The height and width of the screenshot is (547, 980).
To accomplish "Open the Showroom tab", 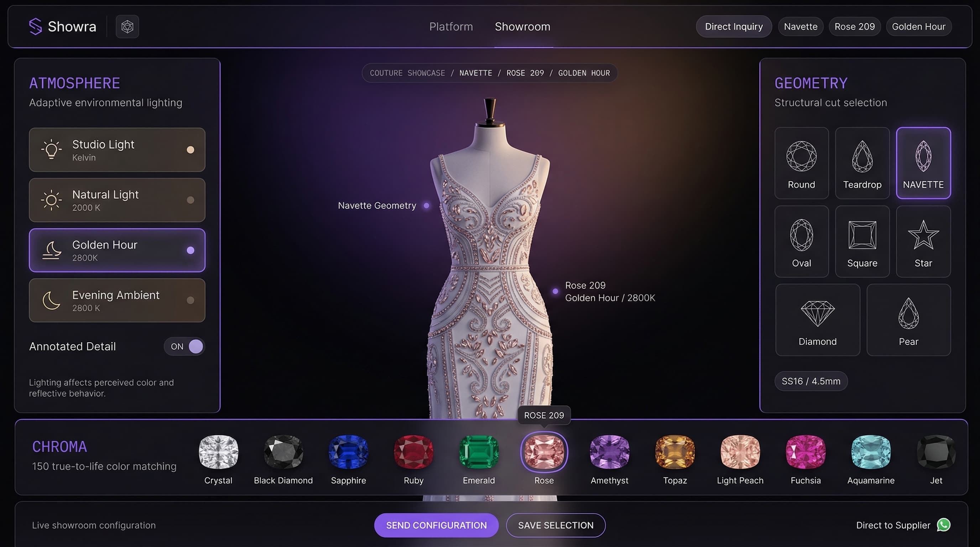I will [x=522, y=26].
